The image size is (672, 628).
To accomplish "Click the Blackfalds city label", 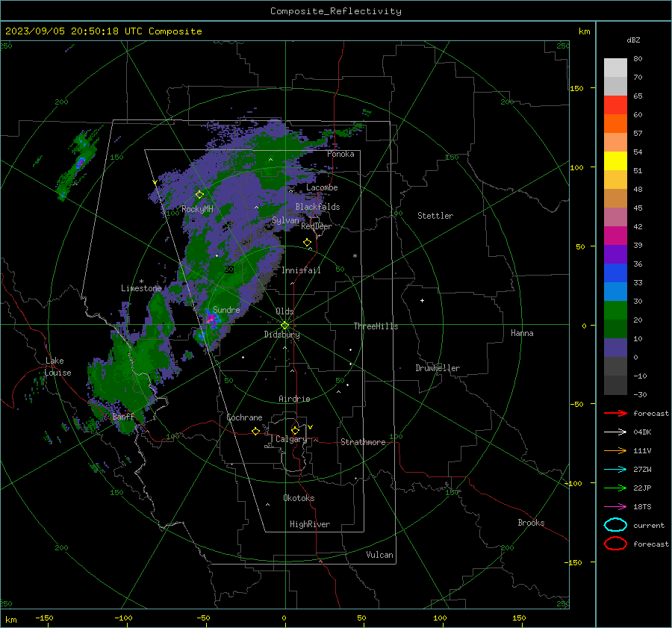I will tap(317, 207).
